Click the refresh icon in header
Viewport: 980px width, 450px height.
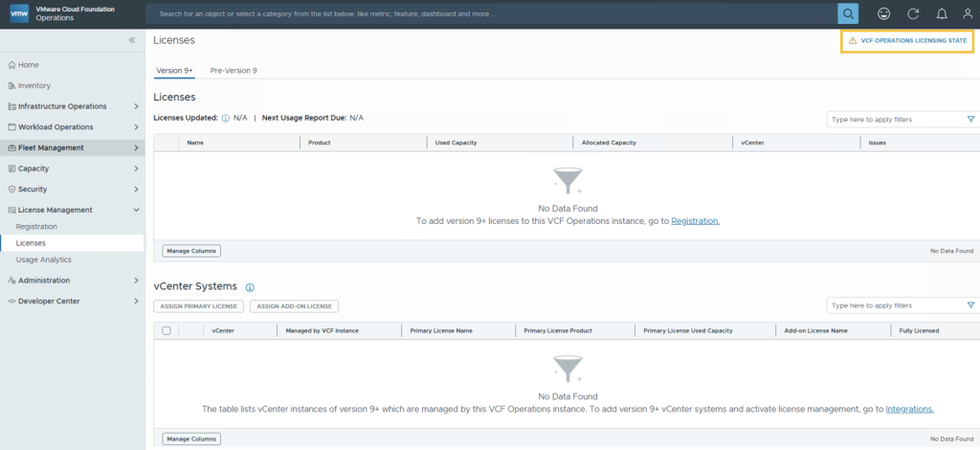(913, 13)
